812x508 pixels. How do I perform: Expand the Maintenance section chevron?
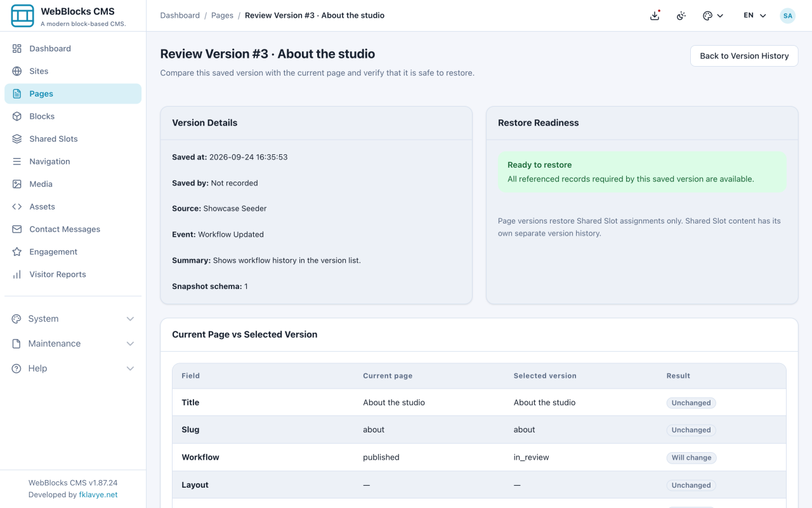(130, 344)
